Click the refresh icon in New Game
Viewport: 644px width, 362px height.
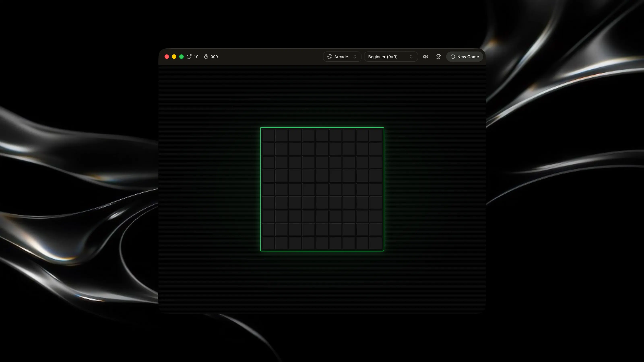click(x=453, y=57)
